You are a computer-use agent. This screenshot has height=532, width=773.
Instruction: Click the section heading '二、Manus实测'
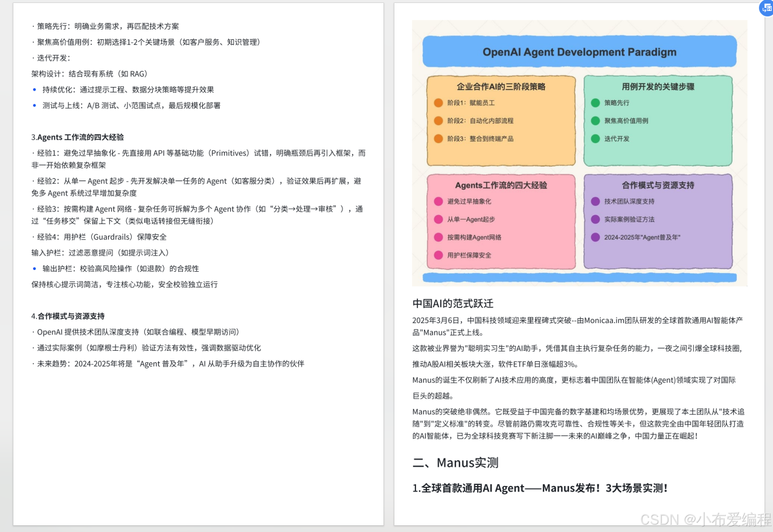click(455, 463)
